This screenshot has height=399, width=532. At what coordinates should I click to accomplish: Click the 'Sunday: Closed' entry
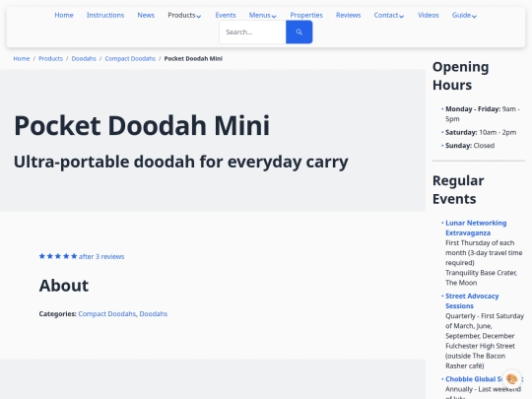click(x=470, y=146)
